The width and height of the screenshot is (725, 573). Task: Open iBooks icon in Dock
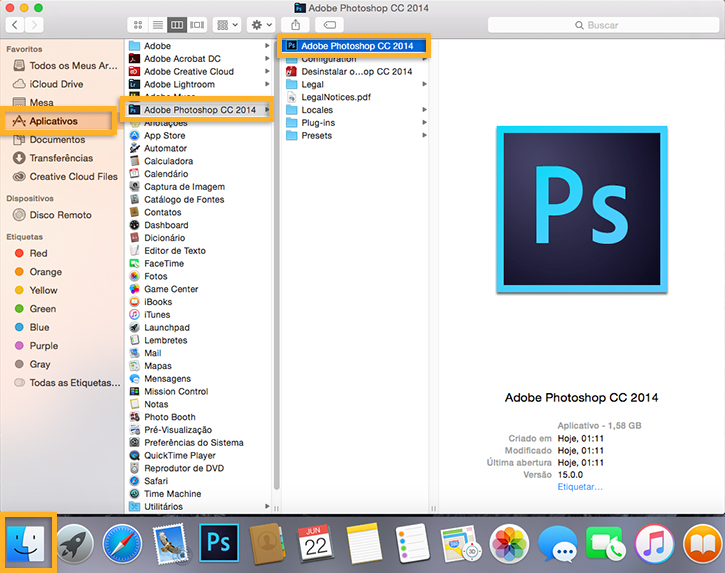(703, 544)
